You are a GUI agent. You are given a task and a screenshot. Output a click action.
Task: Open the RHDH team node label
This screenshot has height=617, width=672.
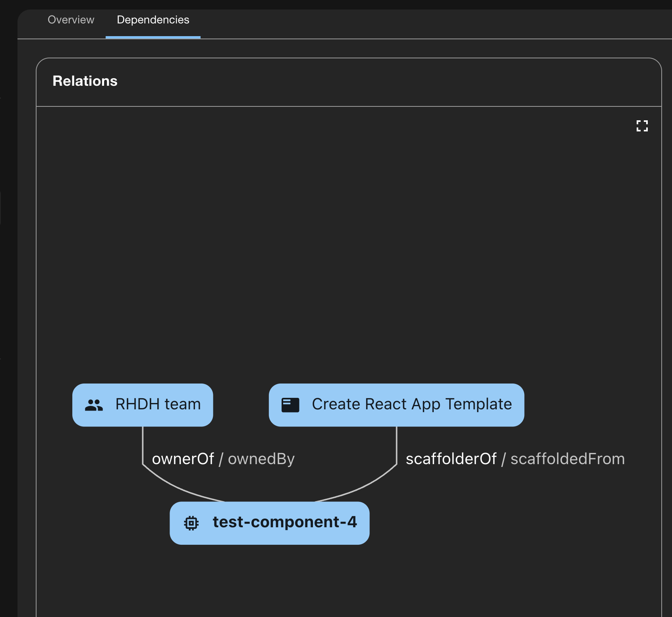coord(158,404)
